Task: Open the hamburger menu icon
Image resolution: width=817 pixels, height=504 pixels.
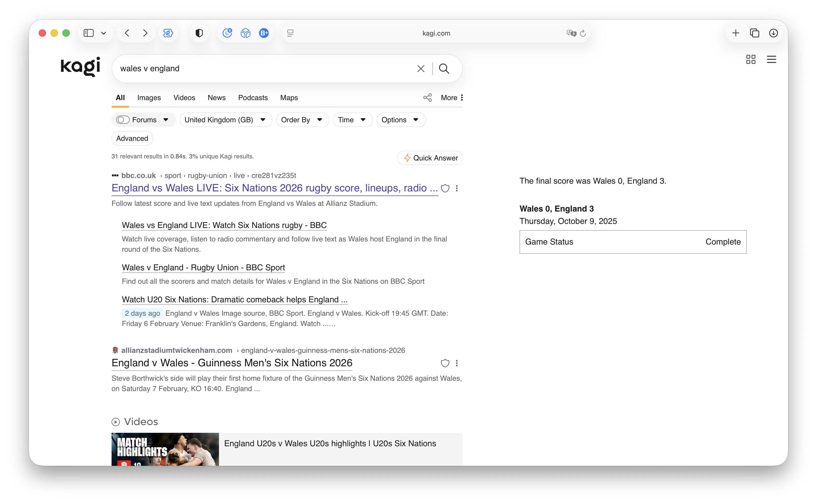Action: [771, 59]
